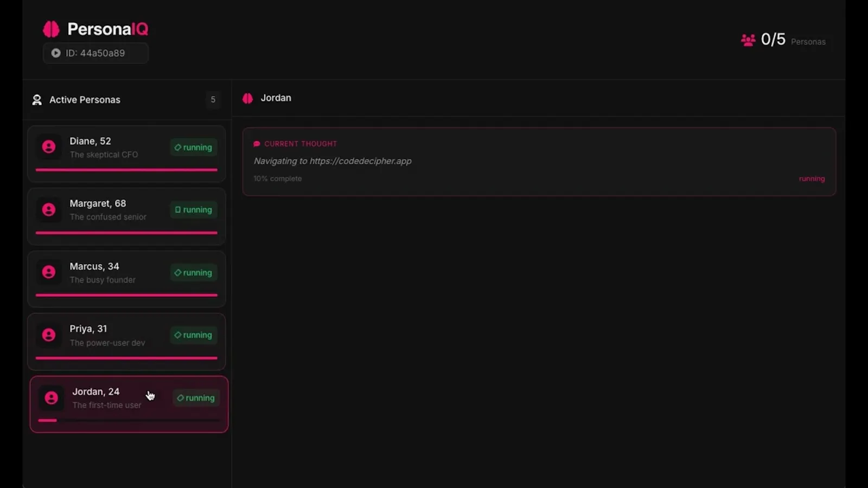Viewport: 868px width, 488px height.
Task: Select the ID: 44a50a89 session chip
Action: [x=95, y=53]
